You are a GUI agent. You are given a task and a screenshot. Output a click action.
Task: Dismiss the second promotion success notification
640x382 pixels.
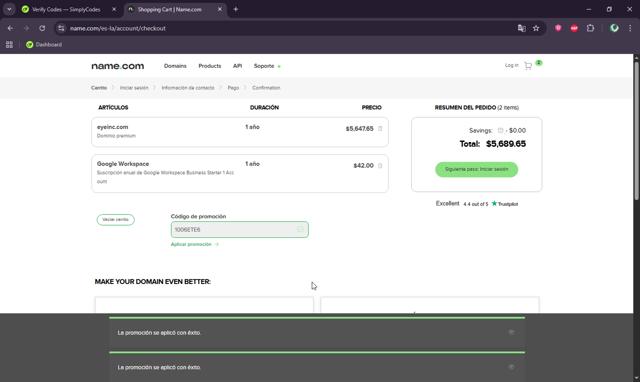[511, 367]
